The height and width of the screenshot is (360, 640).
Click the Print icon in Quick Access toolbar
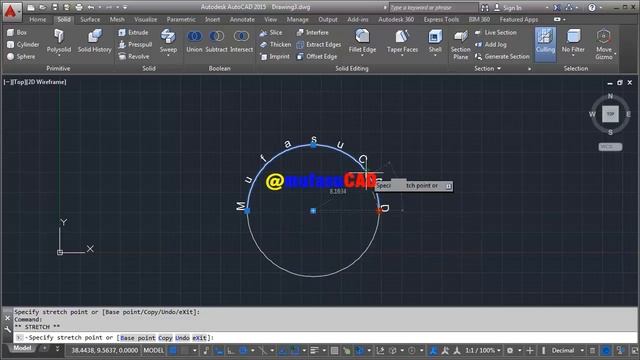79,7
